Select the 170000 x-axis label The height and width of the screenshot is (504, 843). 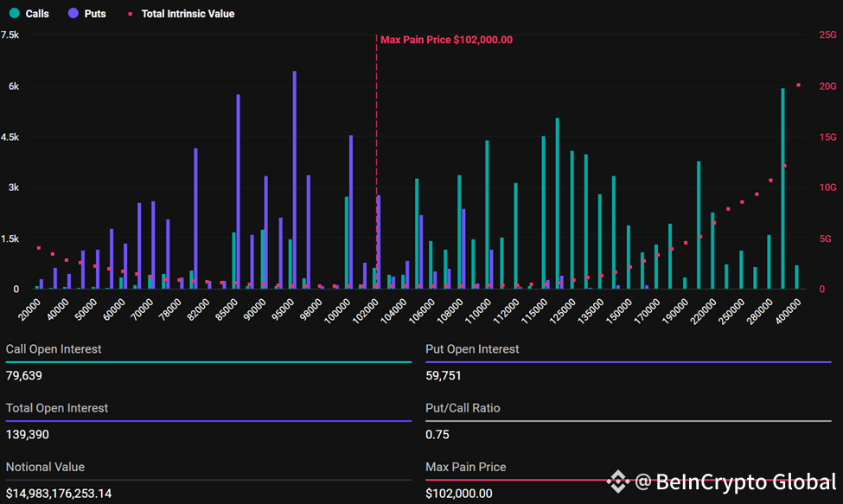[x=648, y=311]
